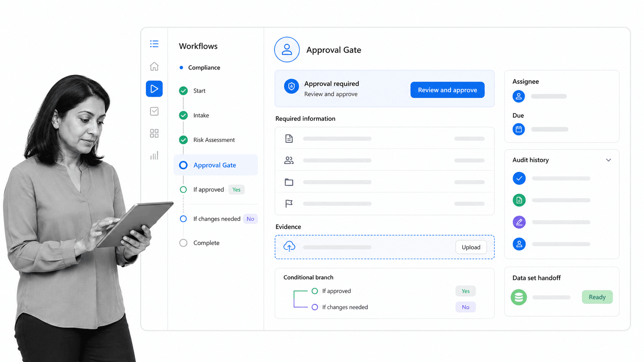Click the No badge in Conditional branch
This screenshot has width=644, height=362.
pos(466,307)
